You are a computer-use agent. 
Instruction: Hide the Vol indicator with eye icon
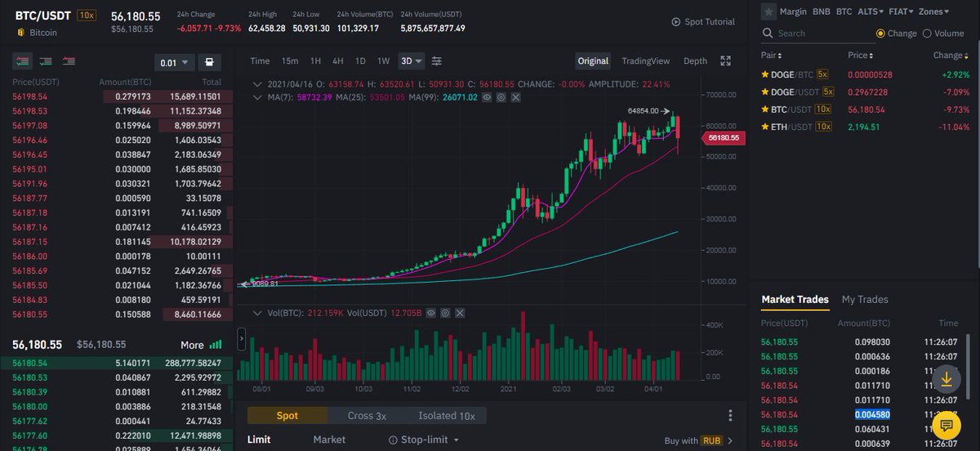point(430,312)
